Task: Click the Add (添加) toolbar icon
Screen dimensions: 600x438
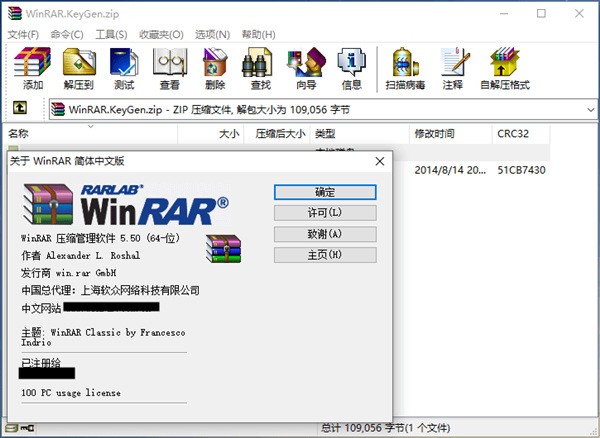Action: point(32,62)
